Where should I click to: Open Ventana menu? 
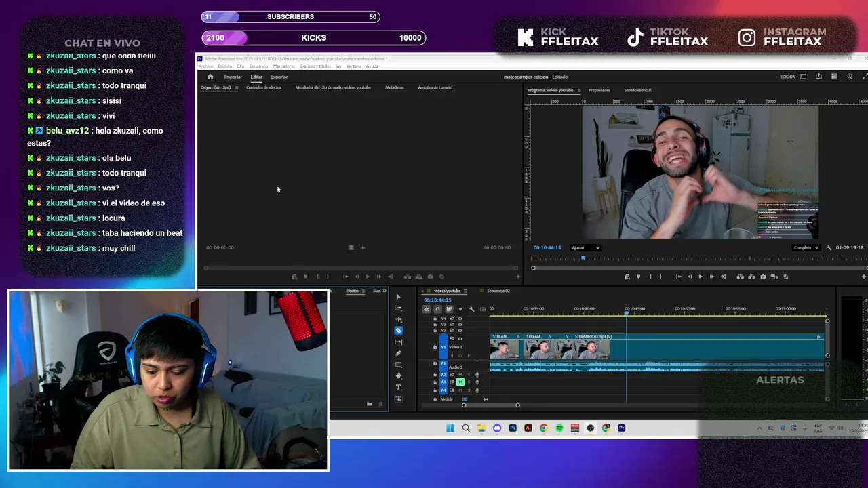tap(354, 66)
